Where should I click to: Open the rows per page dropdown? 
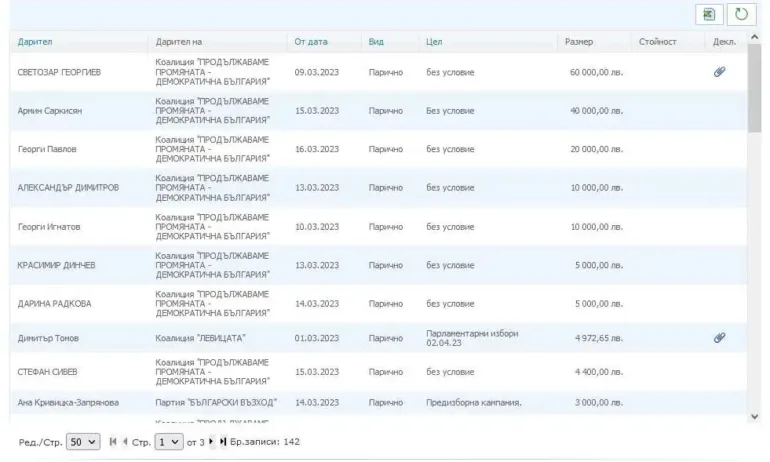pos(82,442)
